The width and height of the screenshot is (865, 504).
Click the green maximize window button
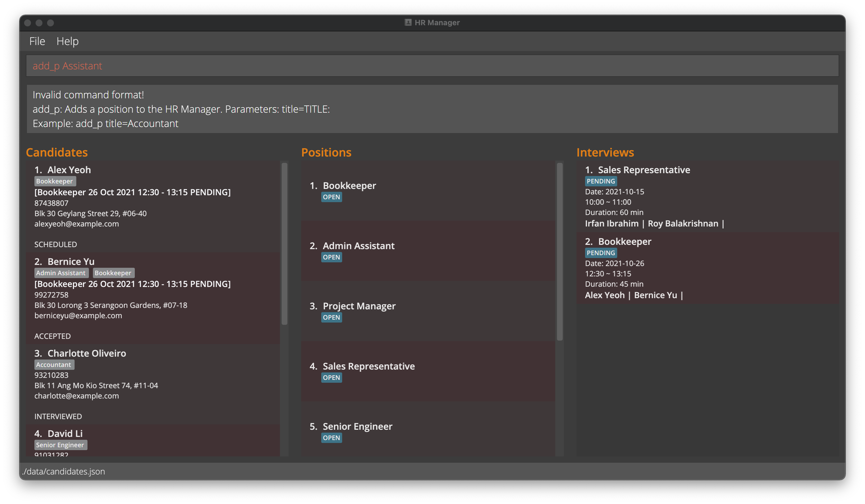50,23
